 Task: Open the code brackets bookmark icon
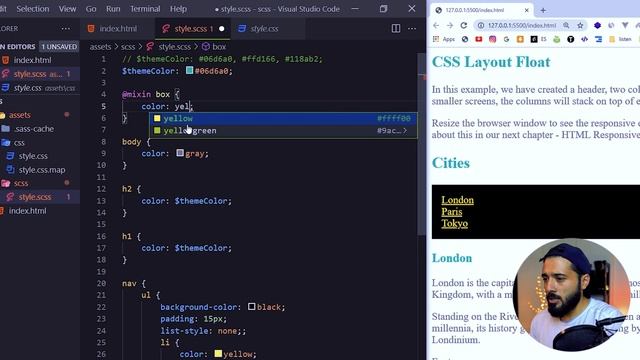pyautogui.click(x=584, y=39)
